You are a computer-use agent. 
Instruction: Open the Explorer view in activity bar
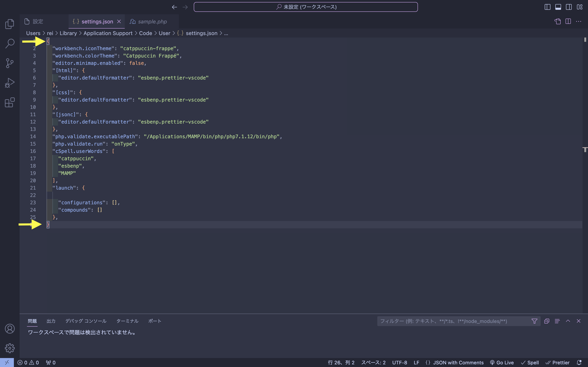[x=10, y=24]
